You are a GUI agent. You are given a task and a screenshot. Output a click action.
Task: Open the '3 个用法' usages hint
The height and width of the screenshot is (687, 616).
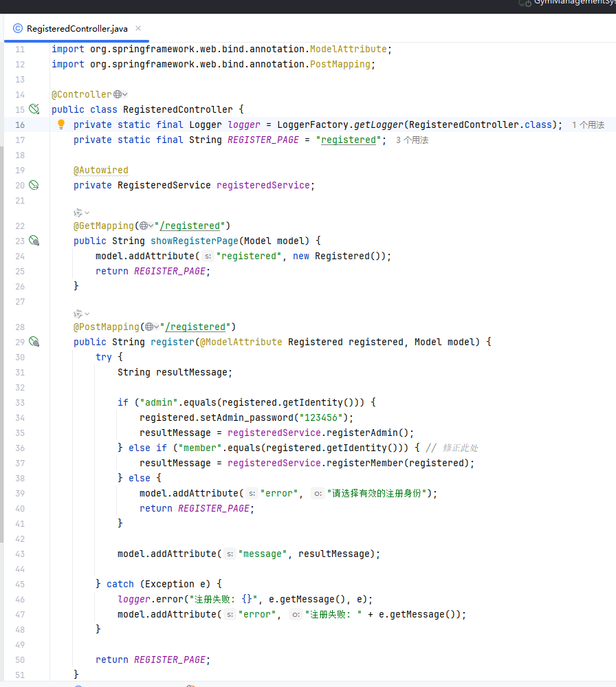click(412, 140)
